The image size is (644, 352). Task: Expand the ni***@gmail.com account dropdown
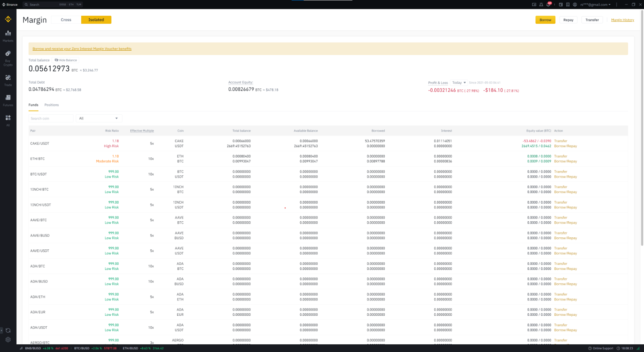595,4
